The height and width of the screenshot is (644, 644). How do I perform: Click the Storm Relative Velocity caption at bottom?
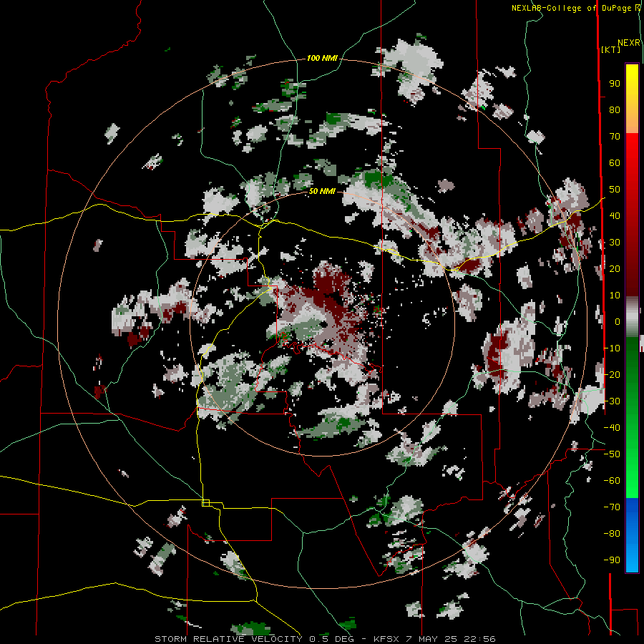326,639
